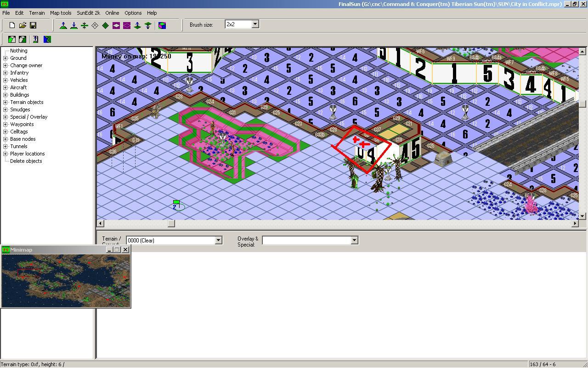Close the FinalSun main window
The width and height of the screenshot is (588, 368).
[583, 4]
